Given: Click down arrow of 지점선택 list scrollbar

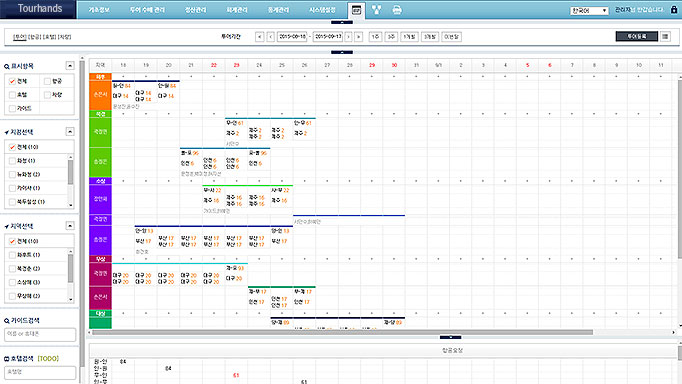Looking at the screenshot, I should coord(70,205).
